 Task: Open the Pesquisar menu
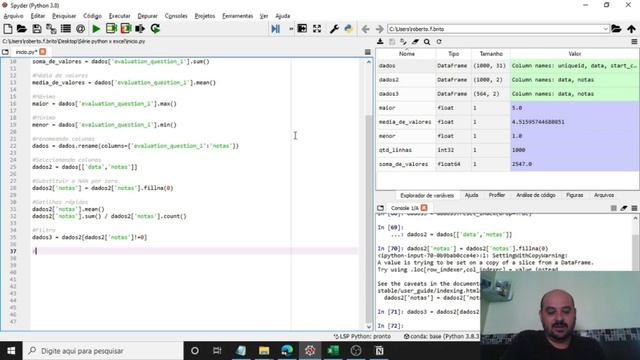[x=64, y=16]
